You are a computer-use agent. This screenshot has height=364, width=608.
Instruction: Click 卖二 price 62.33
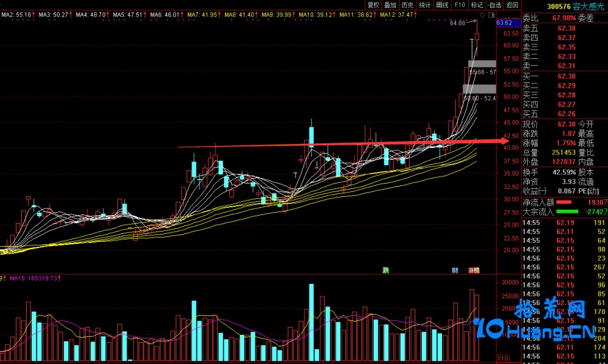567,57
